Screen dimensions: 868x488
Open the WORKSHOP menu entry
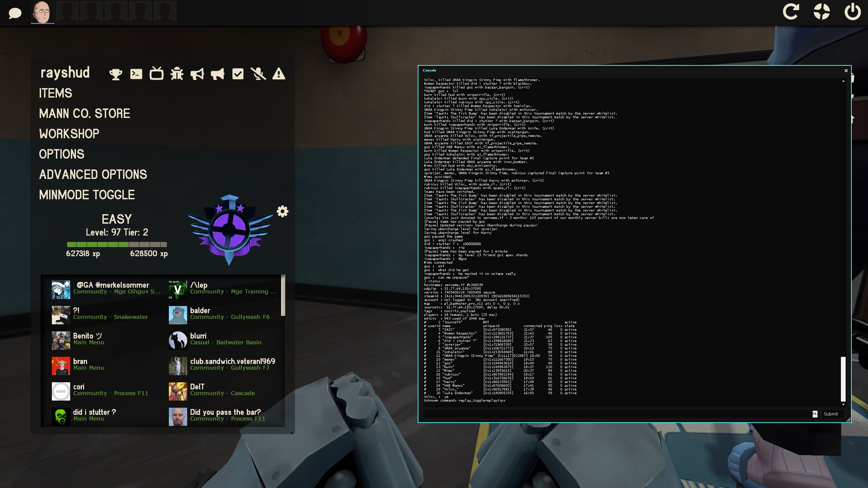[x=69, y=134]
